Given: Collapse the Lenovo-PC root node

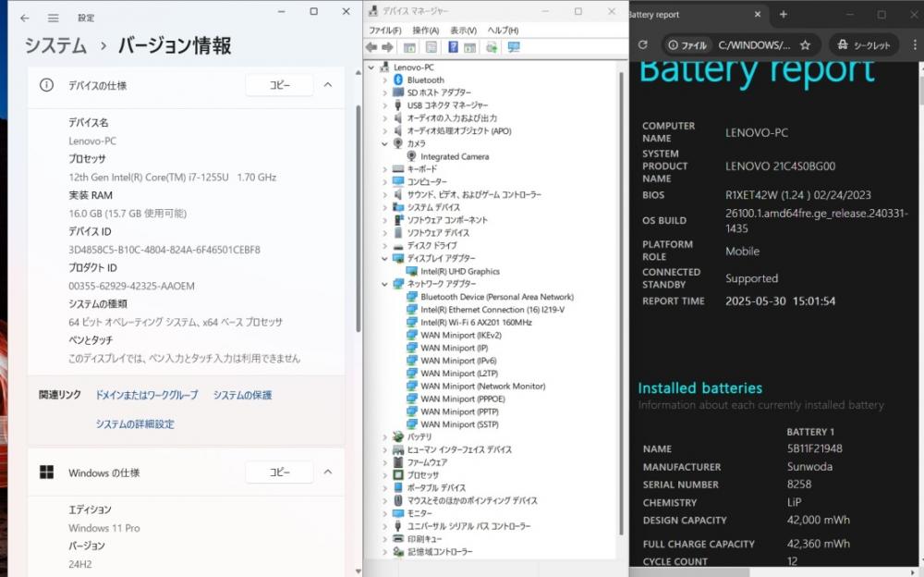Looking at the screenshot, I should point(371,68).
